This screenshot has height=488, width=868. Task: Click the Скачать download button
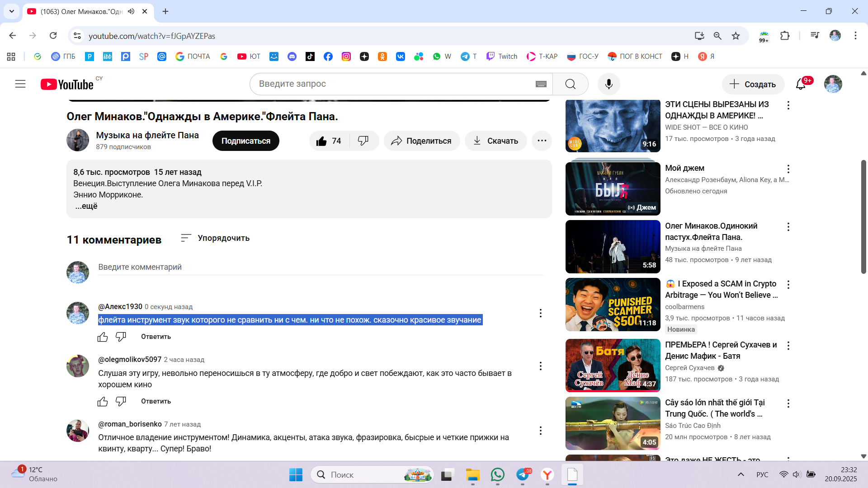[495, 141]
